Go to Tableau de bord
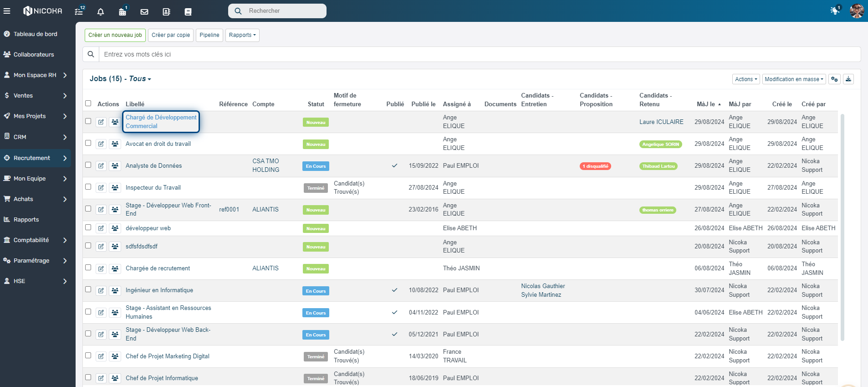Image resolution: width=868 pixels, height=387 pixels. [36, 34]
